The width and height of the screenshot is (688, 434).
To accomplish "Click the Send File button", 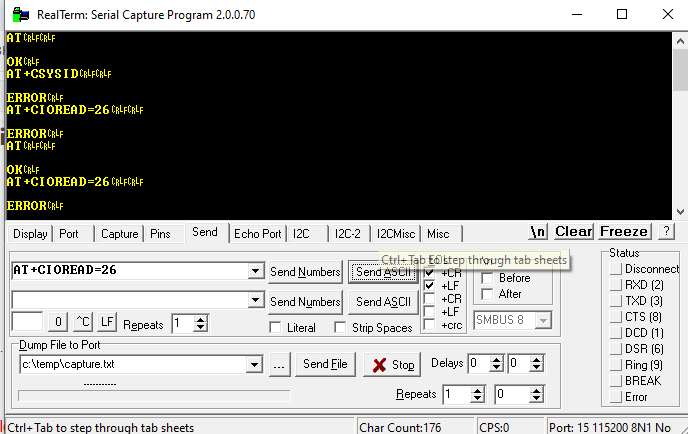I will [325, 364].
